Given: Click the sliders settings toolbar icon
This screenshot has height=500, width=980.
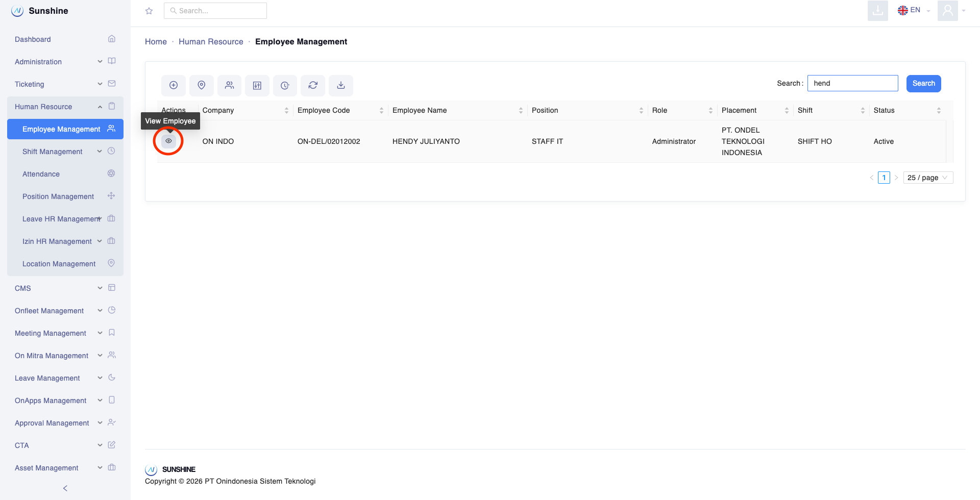Looking at the screenshot, I should pos(257,85).
